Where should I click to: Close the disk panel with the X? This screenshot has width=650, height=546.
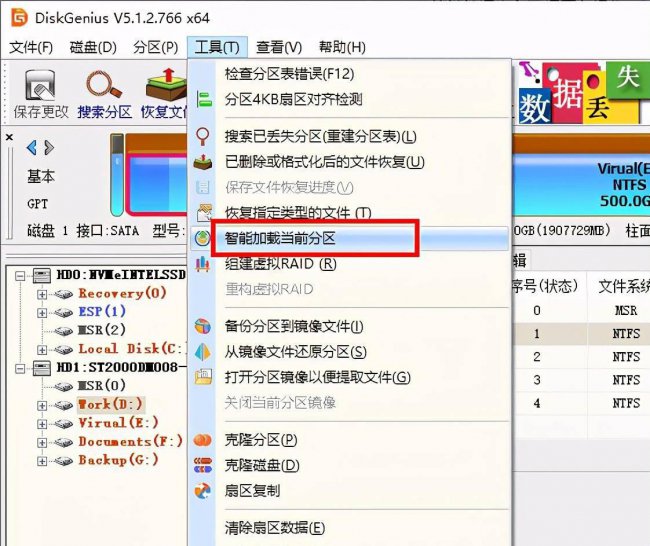tap(10, 137)
